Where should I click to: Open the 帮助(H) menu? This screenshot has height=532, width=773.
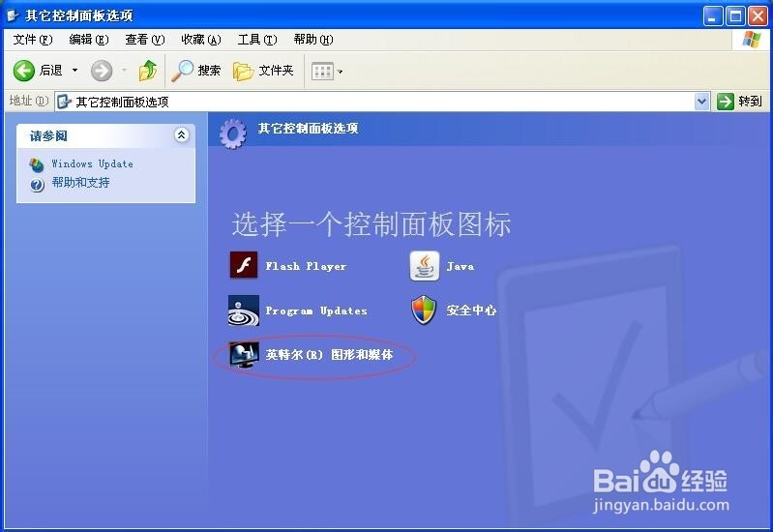313,40
